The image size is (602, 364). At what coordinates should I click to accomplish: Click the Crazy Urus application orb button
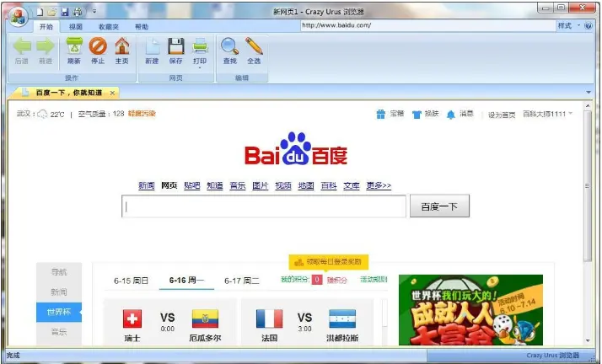(18, 17)
